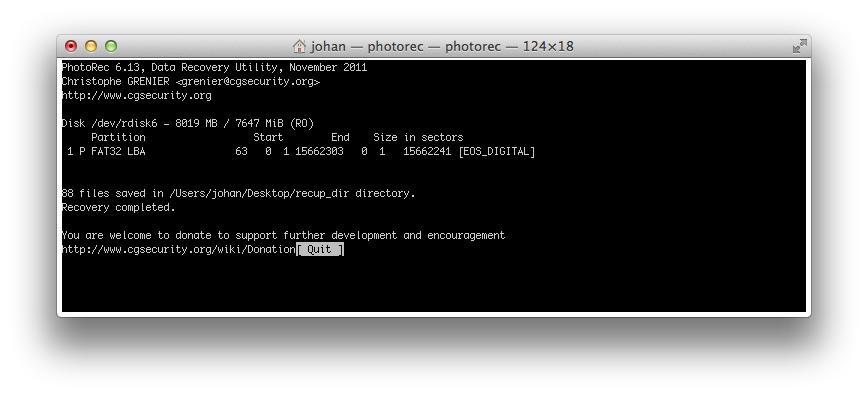Click the cgsecurity.org/wiki/Donation URL
The height and width of the screenshot is (396, 868).
click(x=179, y=250)
